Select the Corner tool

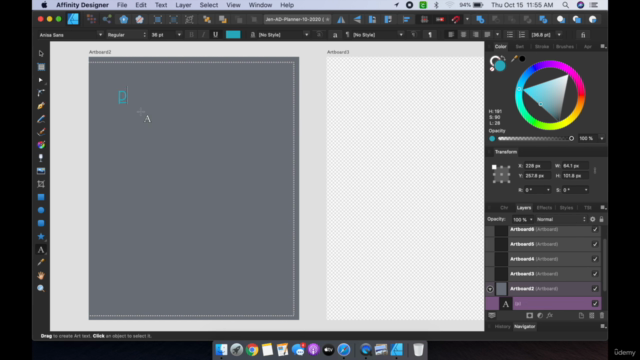(41, 93)
